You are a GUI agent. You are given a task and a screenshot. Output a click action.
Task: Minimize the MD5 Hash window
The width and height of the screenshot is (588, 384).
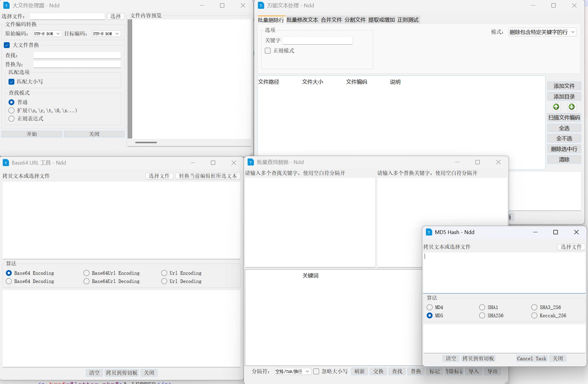pos(535,232)
